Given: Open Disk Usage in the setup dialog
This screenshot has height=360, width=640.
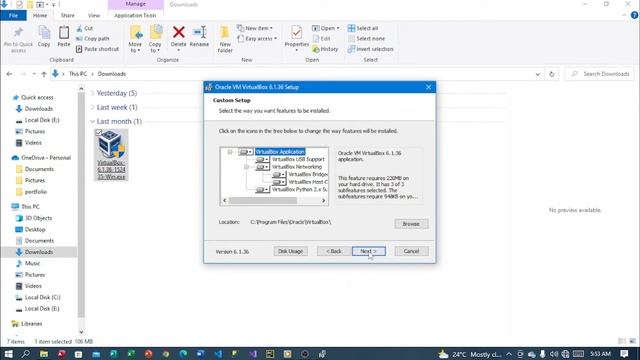Looking at the screenshot, I should (x=290, y=251).
